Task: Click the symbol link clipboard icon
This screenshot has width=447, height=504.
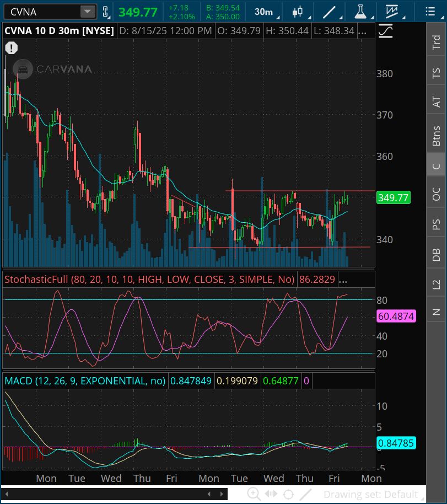Action: 105,12
